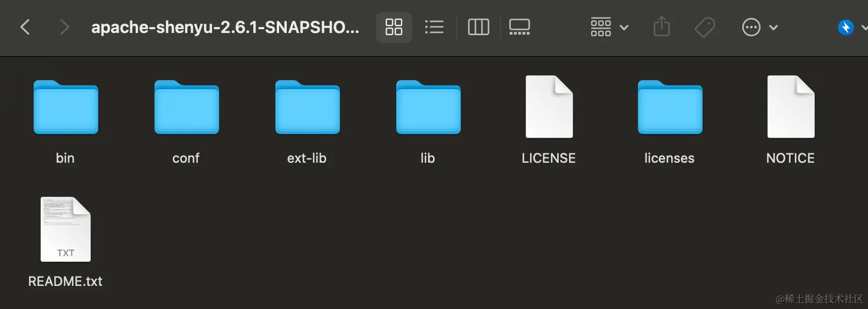Open the ellipsis action menu
This screenshot has width=868, height=309.
760,27
